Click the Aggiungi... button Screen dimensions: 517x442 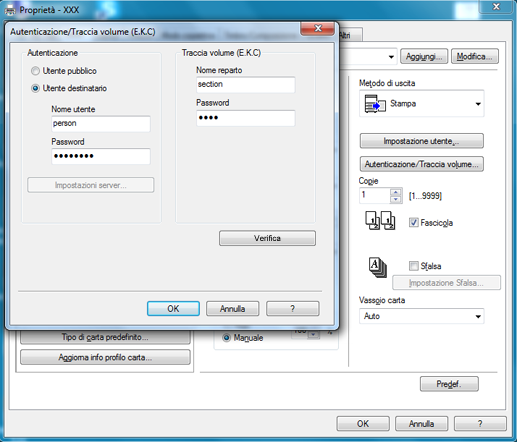pos(424,56)
